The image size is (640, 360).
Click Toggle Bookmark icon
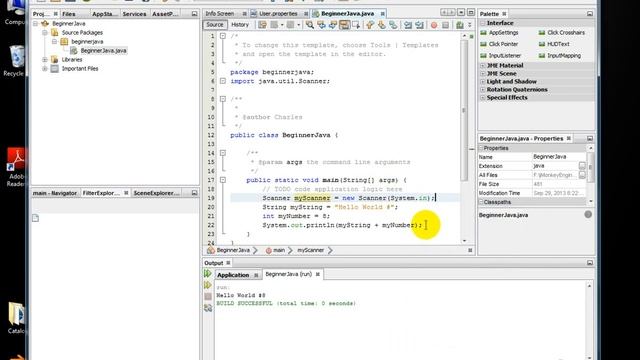coord(393,25)
